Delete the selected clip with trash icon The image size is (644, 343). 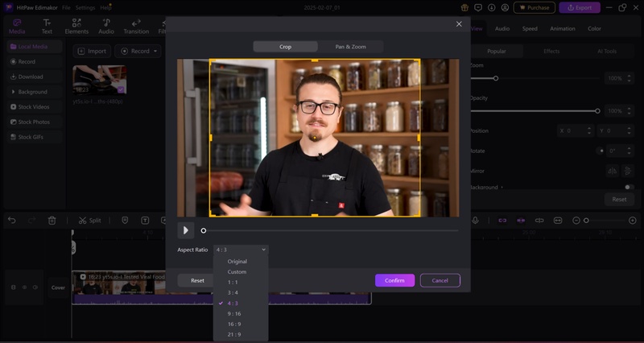52,221
